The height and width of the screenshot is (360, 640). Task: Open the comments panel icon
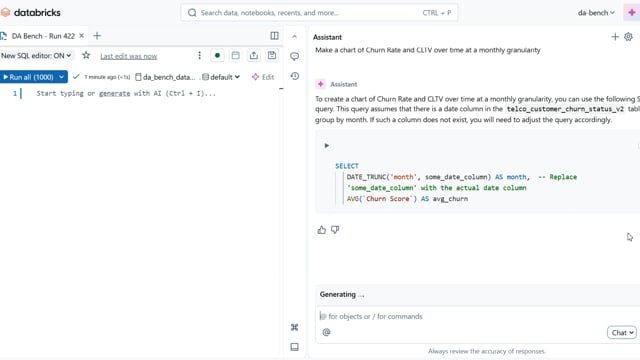(294, 56)
